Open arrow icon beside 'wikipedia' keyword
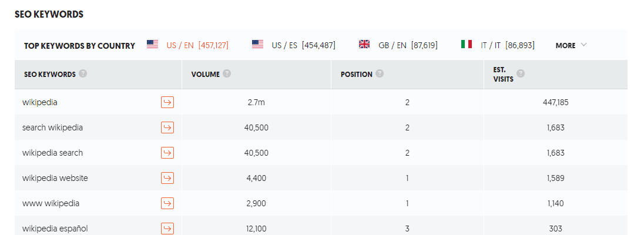 [x=167, y=103]
